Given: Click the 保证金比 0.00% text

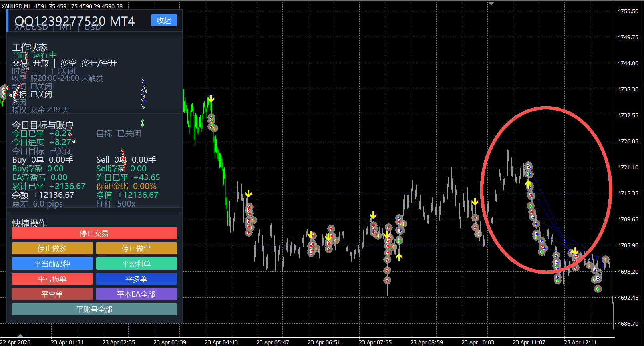Looking at the screenshot, I should click(x=127, y=186).
